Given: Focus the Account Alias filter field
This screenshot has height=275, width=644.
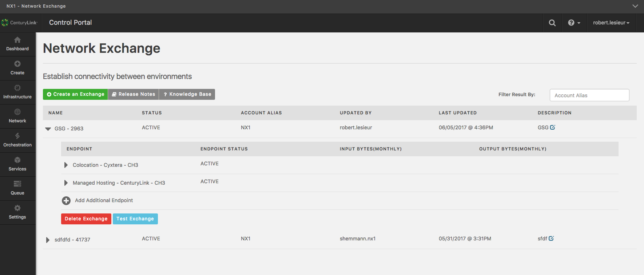Looking at the screenshot, I should click(589, 95).
